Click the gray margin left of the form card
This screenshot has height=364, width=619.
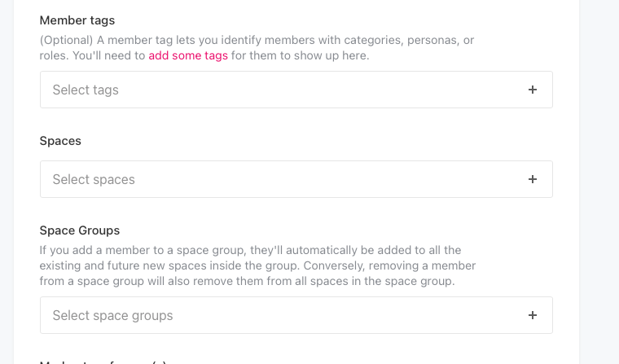pyautogui.click(x=7, y=182)
